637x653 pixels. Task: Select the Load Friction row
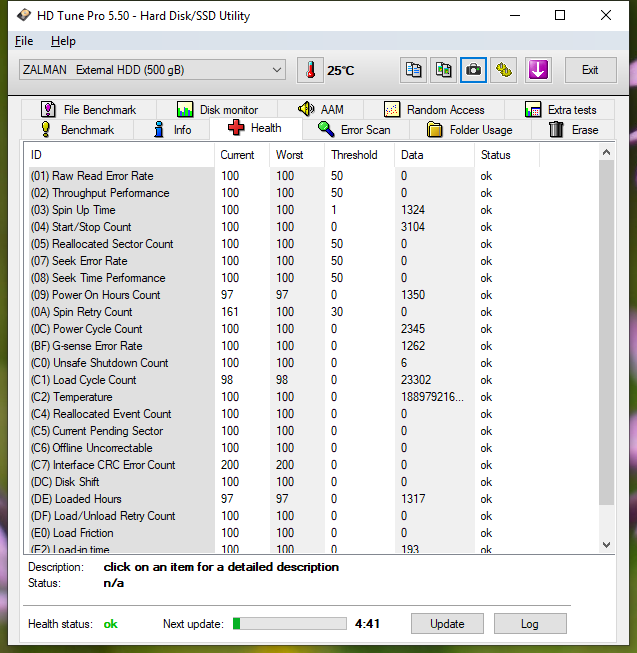pos(283,533)
